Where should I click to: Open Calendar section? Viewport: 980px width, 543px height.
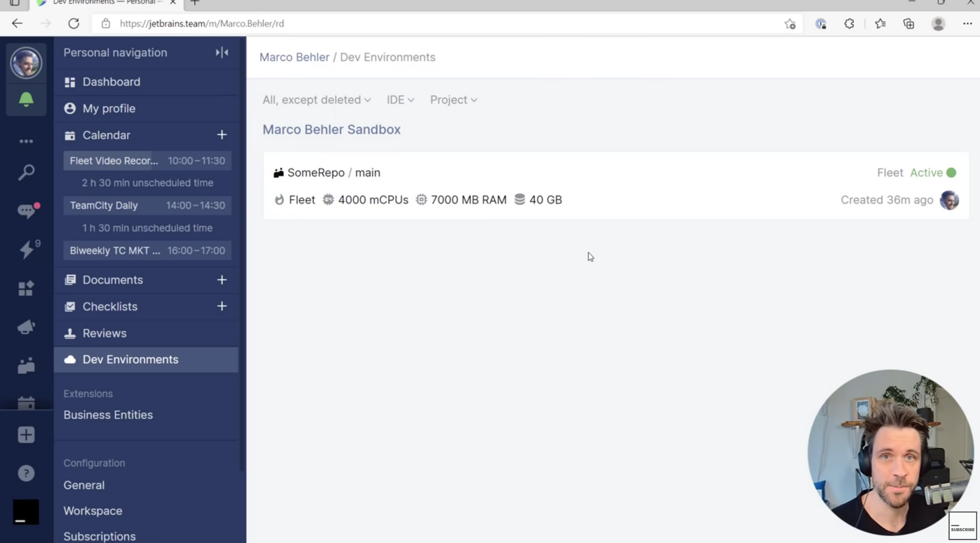click(x=106, y=135)
